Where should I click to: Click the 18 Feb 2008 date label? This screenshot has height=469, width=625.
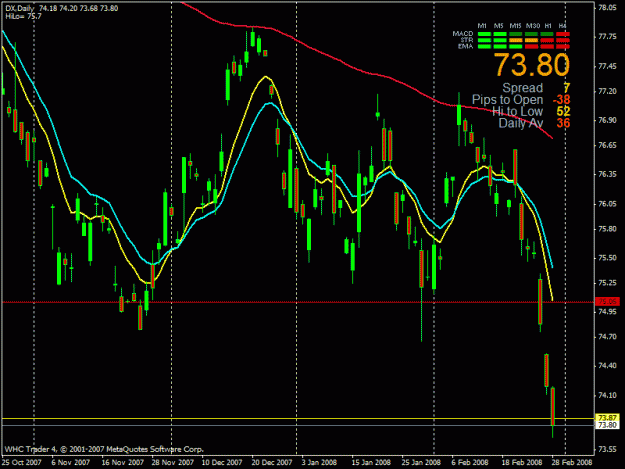(x=522, y=462)
